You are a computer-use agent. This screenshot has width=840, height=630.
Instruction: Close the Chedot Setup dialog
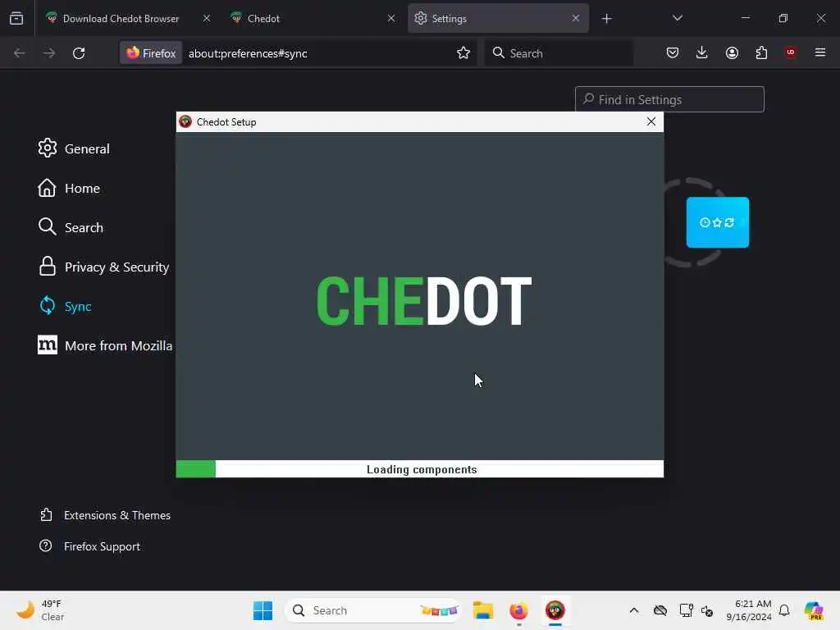[x=651, y=121]
